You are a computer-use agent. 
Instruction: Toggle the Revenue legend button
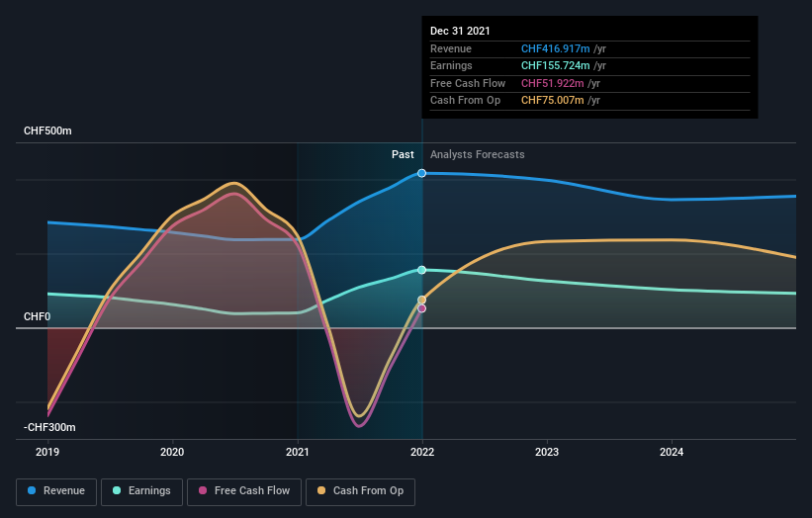click(56, 491)
